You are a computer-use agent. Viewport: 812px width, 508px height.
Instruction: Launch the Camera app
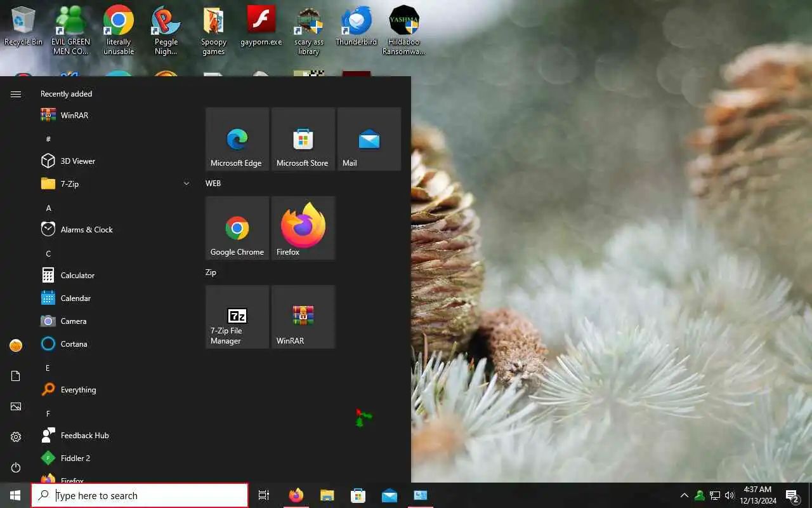pos(115,321)
